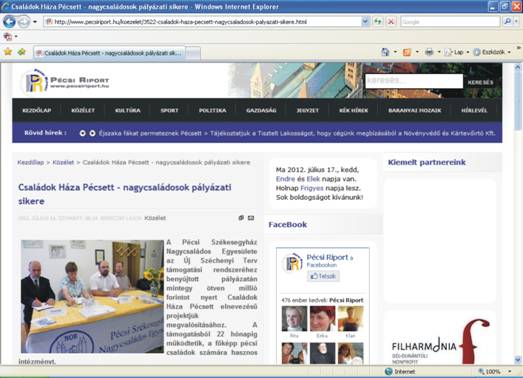This screenshot has width=523, height=378.
Task: Click the email article envelope icon
Action: [x=251, y=218]
